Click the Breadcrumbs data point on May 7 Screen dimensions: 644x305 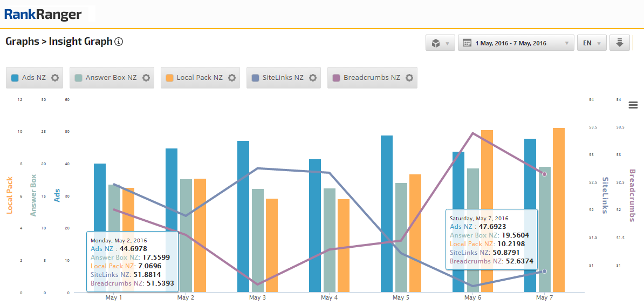[544, 174]
